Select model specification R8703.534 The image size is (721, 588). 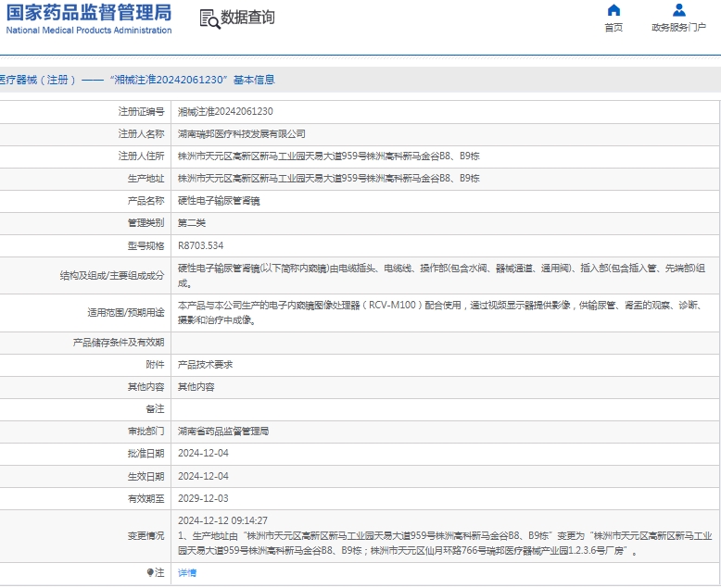coord(200,245)
